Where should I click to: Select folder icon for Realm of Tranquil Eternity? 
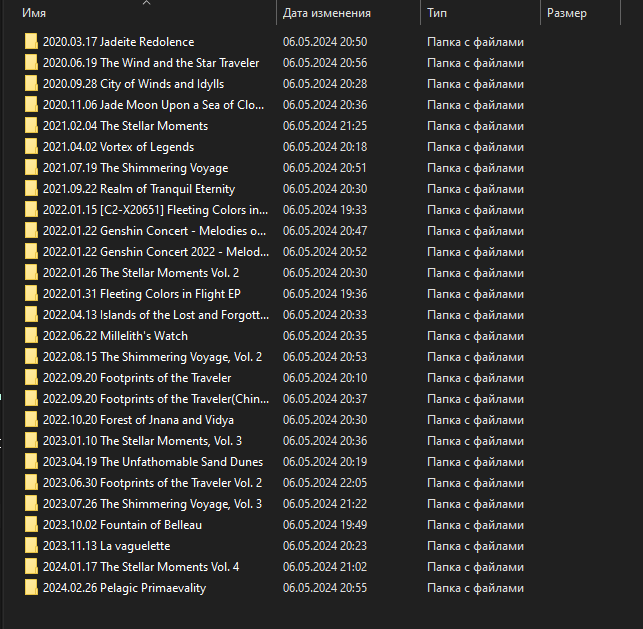point(31,189)
